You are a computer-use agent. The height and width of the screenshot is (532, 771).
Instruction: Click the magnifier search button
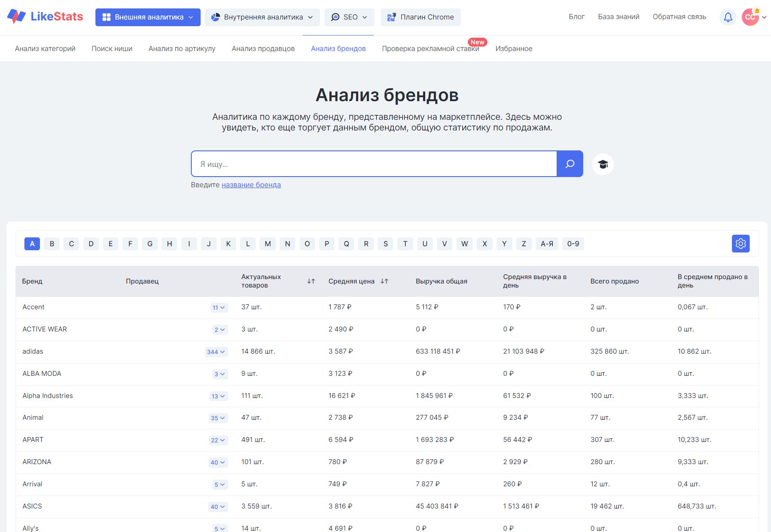click(x=569, y=164)
